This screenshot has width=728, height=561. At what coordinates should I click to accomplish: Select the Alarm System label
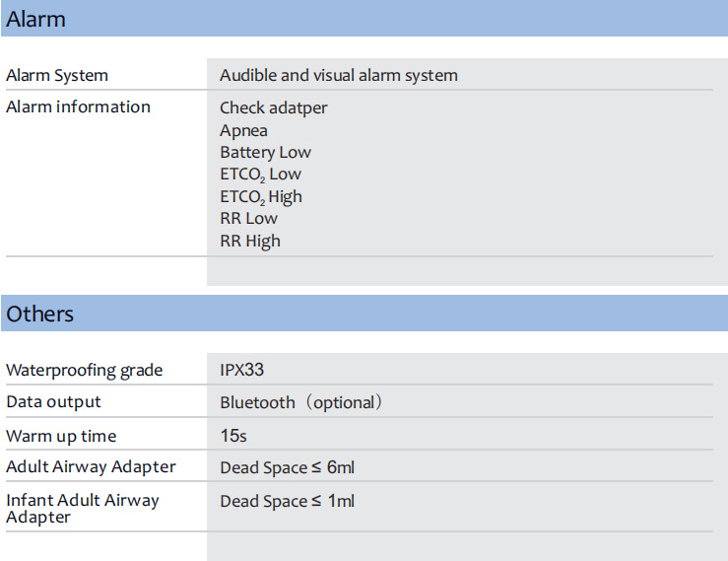click(57, 75)
